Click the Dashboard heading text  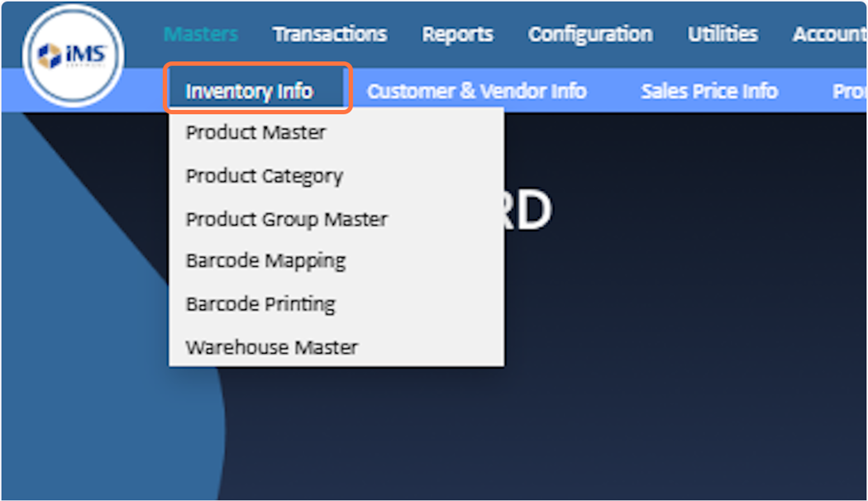point(527,212)
